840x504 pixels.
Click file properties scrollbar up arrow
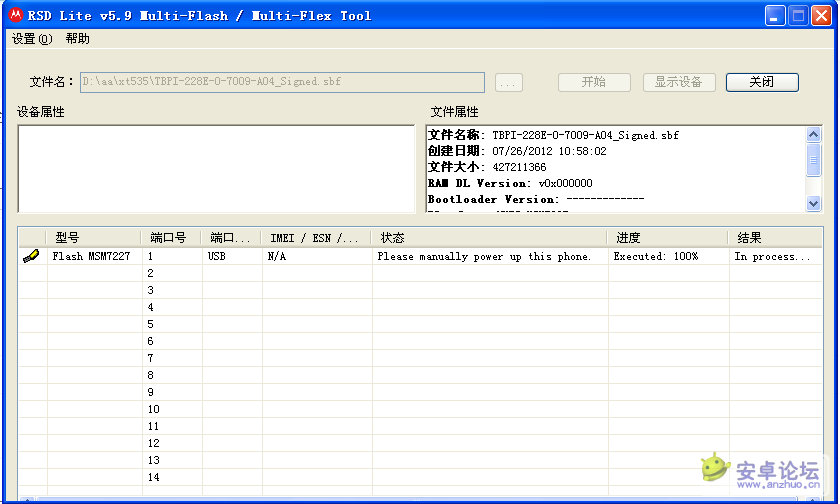click(813, 134)
